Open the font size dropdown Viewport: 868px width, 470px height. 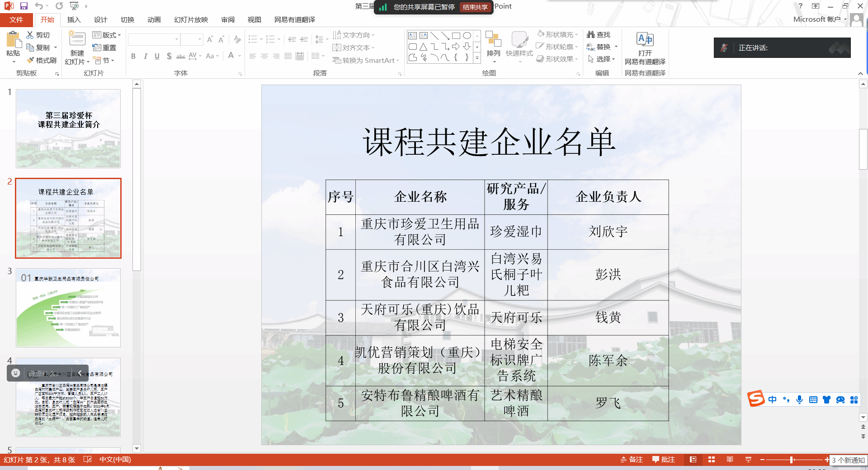200,40
